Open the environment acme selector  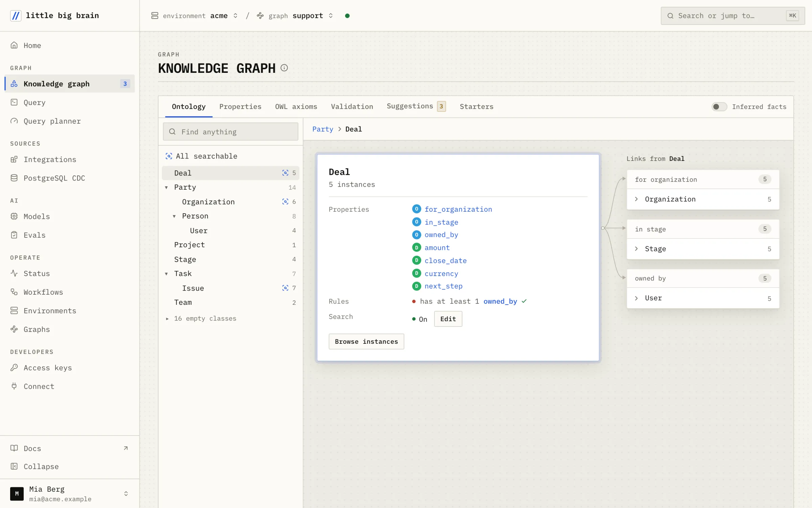(195, 16)
